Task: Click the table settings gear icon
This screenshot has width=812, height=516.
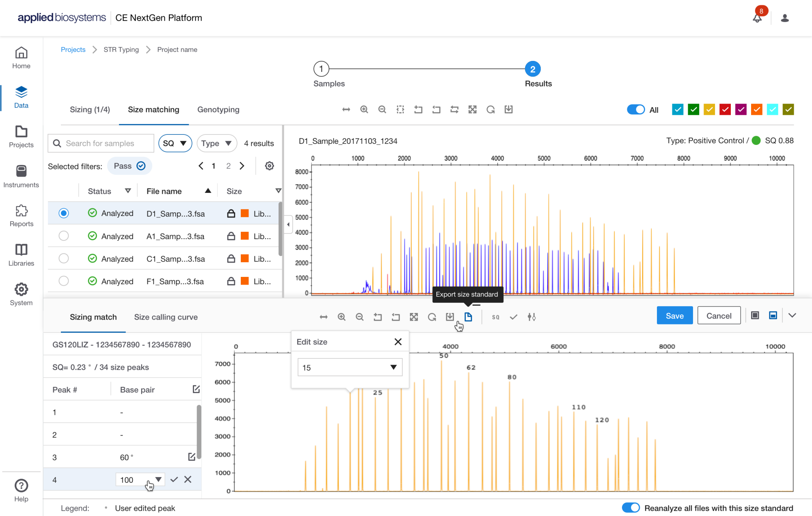Action: [x=270, y=166]
